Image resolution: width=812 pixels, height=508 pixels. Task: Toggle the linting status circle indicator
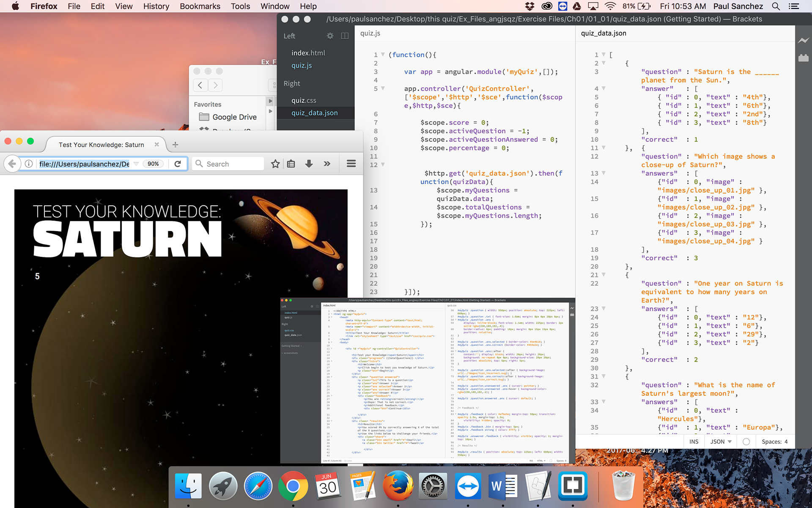click(x=746, y=442)
